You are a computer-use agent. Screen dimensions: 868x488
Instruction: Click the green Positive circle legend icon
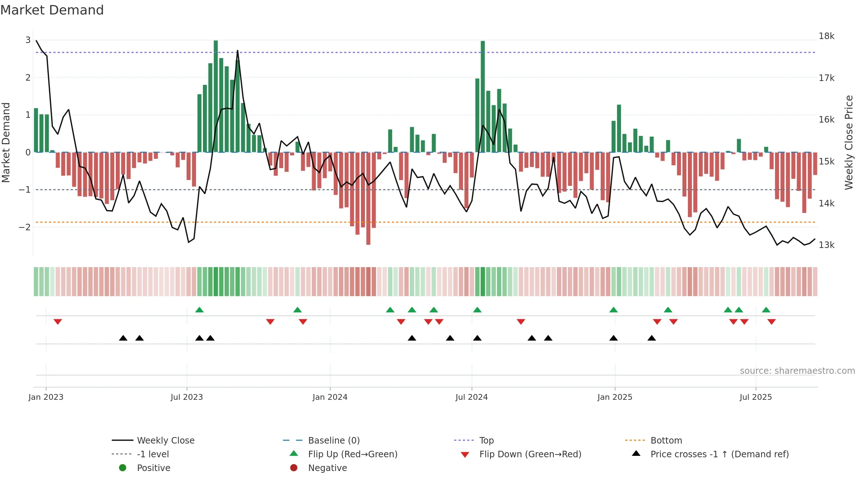[x=123, y=468]
